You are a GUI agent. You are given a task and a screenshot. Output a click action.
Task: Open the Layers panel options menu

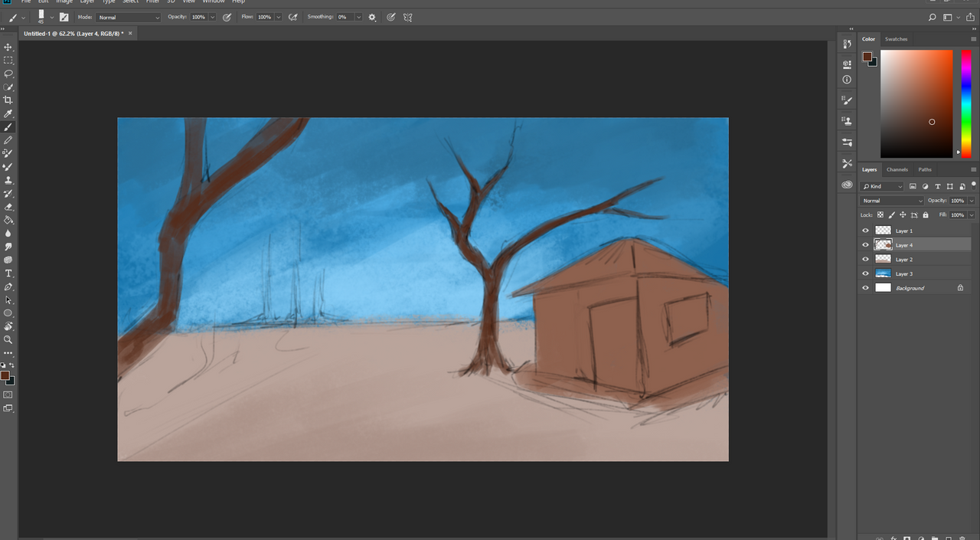tap(974, 169)
